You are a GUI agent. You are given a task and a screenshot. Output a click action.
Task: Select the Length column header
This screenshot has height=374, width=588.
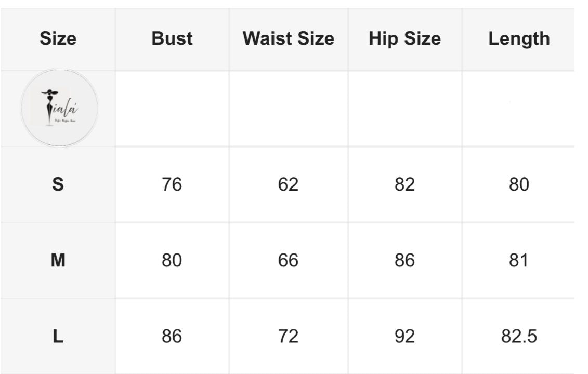(519, 39)
